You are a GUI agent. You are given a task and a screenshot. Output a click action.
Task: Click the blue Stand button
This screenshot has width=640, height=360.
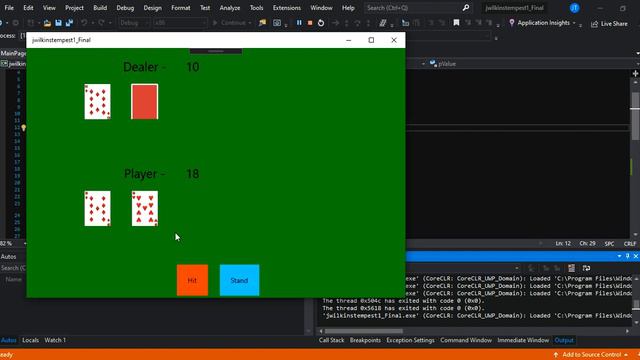[x=239, y=280]
